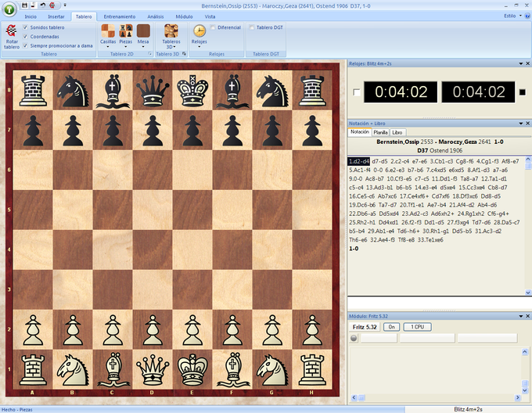Click the Fritz 5.32 engine button
Image resolution: width=532 pixels, height=413 pixels.
point(365,327)
